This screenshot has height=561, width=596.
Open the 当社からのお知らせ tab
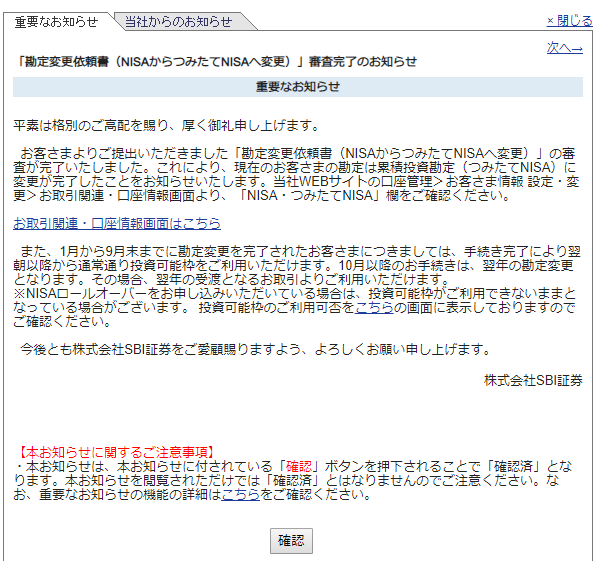point(179,21)
